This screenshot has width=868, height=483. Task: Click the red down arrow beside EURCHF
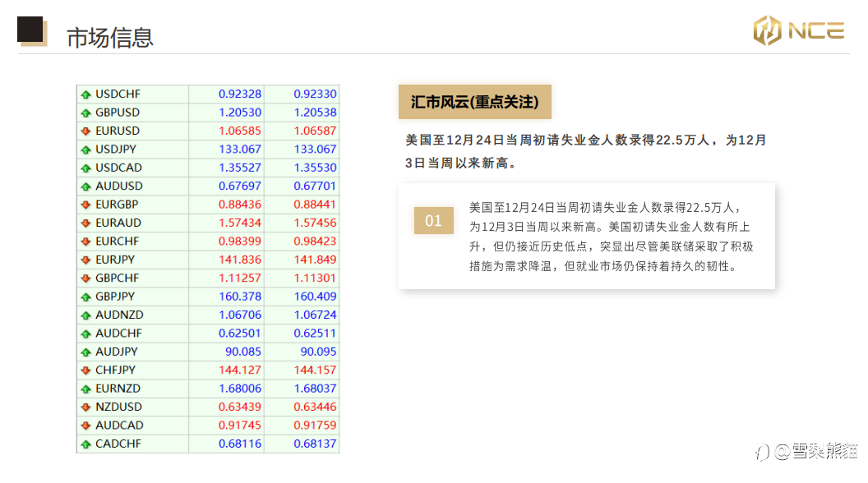point(85,241)
